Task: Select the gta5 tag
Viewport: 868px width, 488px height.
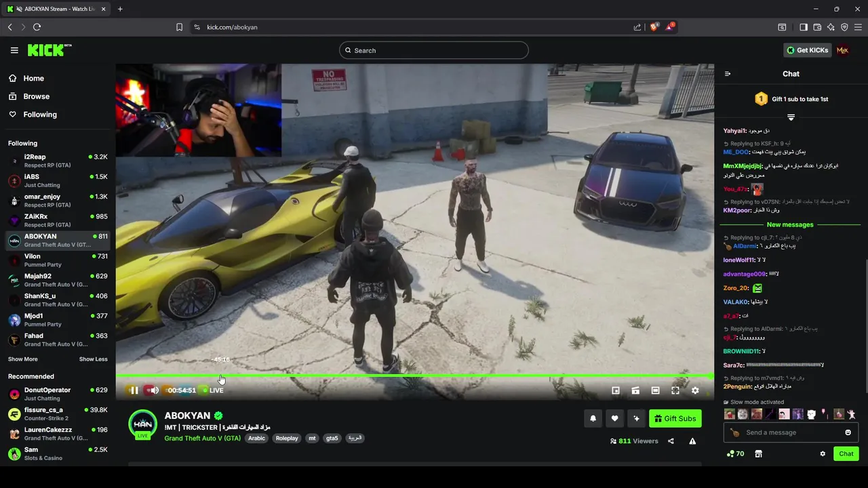Action: coord(332,439)
